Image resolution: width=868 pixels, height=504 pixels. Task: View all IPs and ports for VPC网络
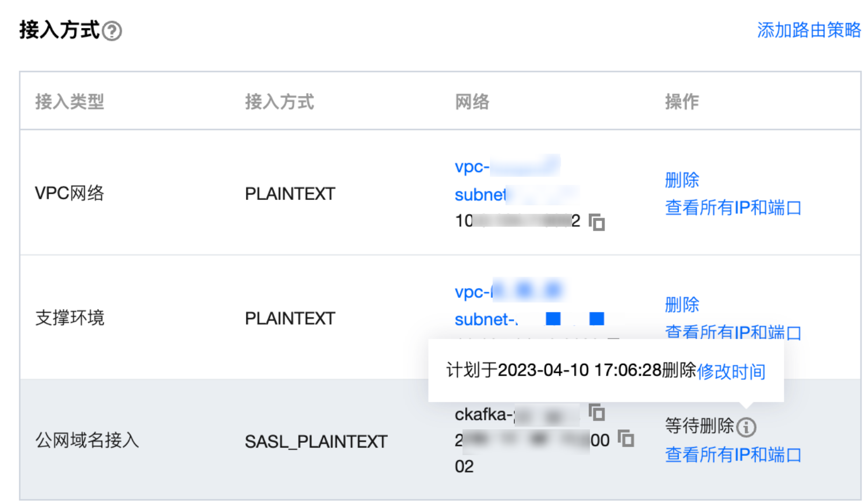point(732,207)
